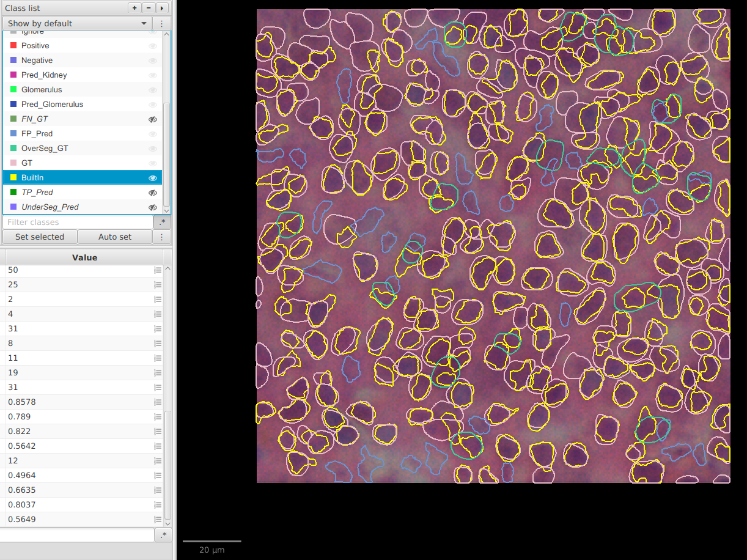Open the Show by default dropdown

click(77, 23)
